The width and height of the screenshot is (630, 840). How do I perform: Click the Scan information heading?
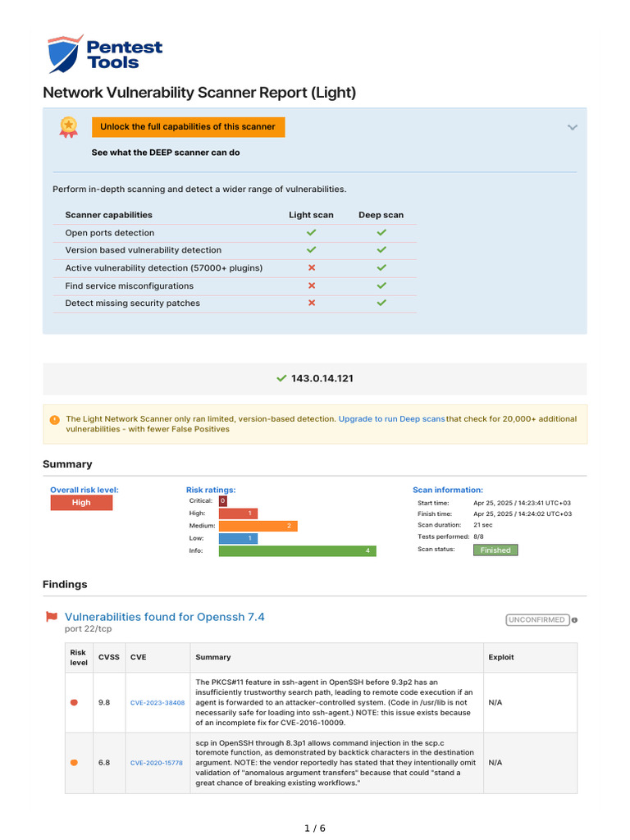(448, 491)
